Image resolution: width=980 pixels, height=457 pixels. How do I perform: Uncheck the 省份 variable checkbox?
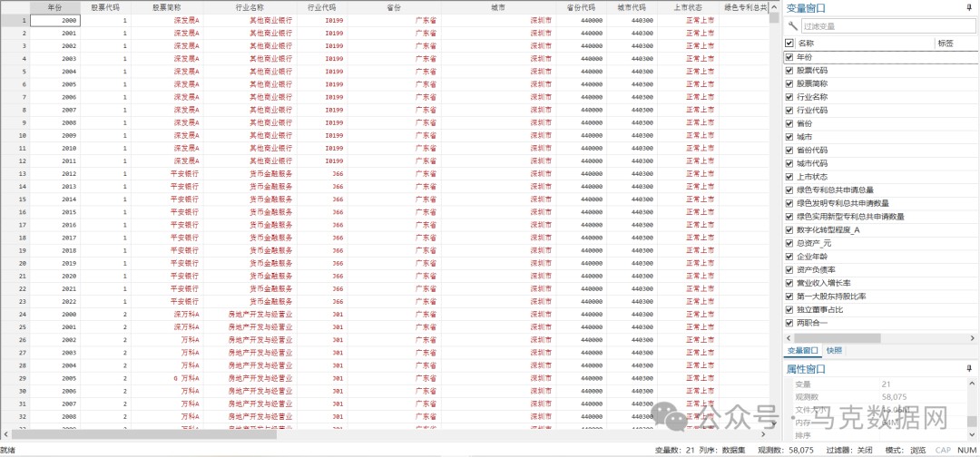pyautogui.click(x=789, y=123)
